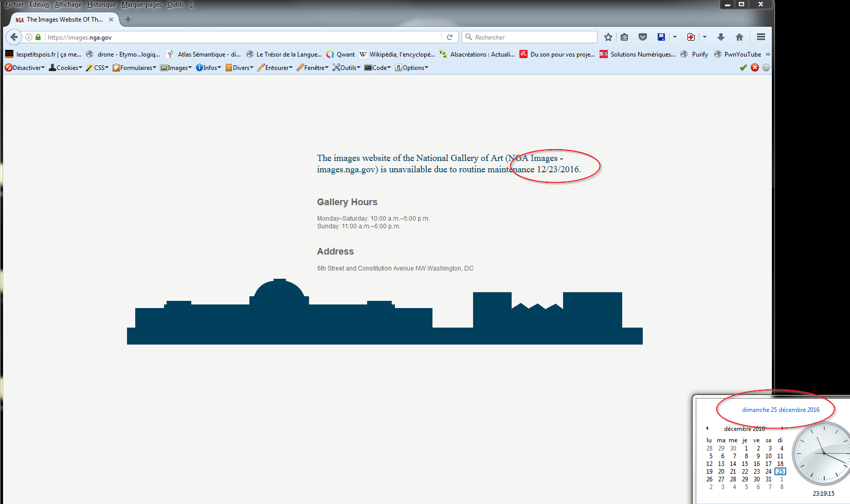Click the blue floppy disk save icon
Screen dimensions: 850x504
[661, 37]
